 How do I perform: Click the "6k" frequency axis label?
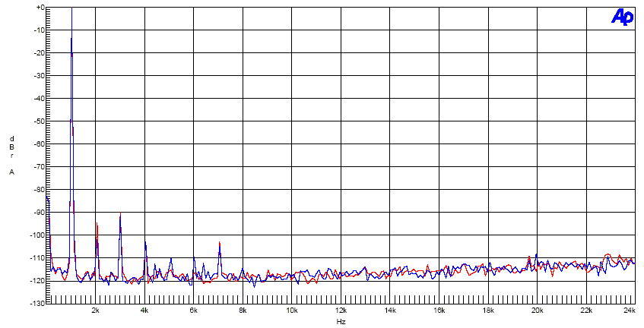[193, 311]
